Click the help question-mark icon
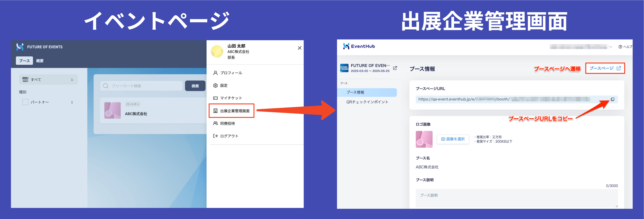Image resolution: width=644 pixels, height=219 pixels. 620,47
